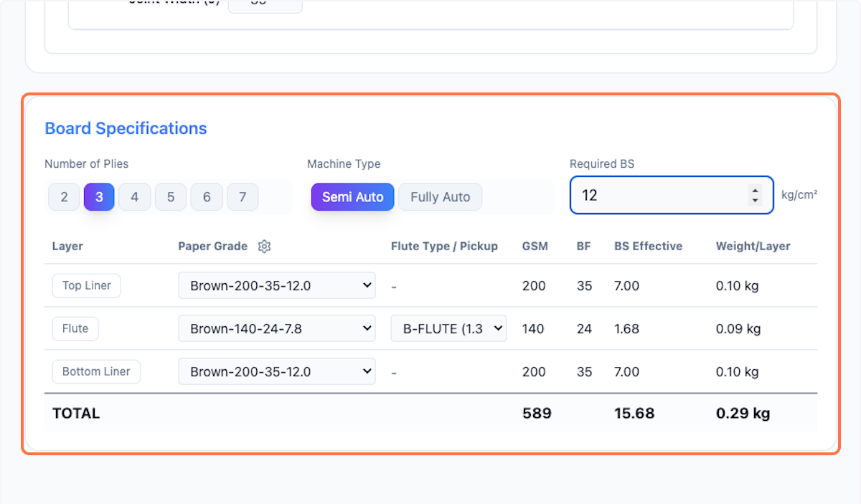Click the Board Specifications heading
This screenshot has height=504, width=861.
click(126, 128)
